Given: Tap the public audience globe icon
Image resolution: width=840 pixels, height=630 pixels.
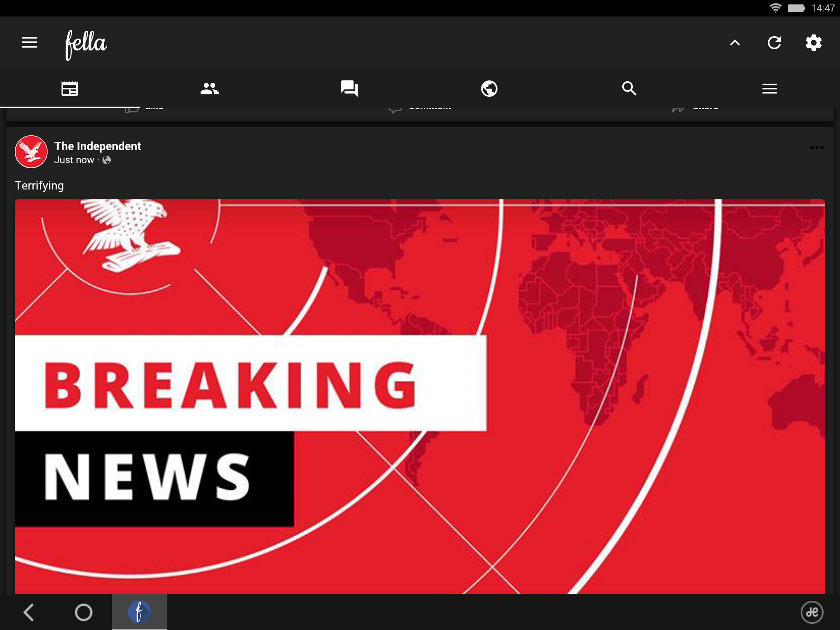Looking at the screenshot, I should [107, 160].
